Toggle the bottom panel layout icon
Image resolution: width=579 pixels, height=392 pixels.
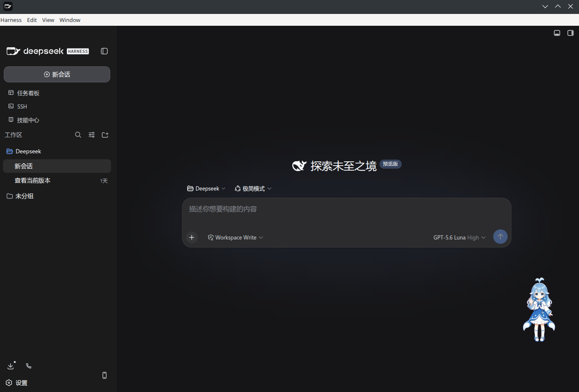click(x=557, y=33)
